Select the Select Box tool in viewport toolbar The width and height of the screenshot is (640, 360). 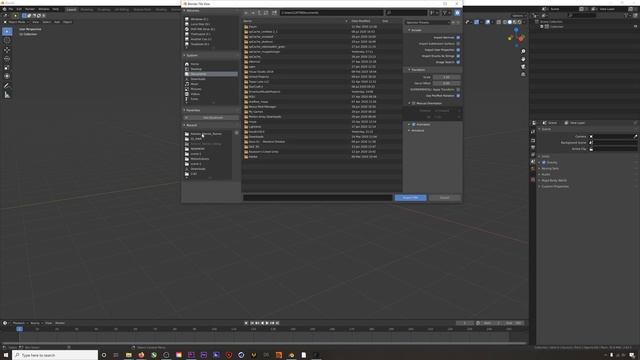[7, 31]
